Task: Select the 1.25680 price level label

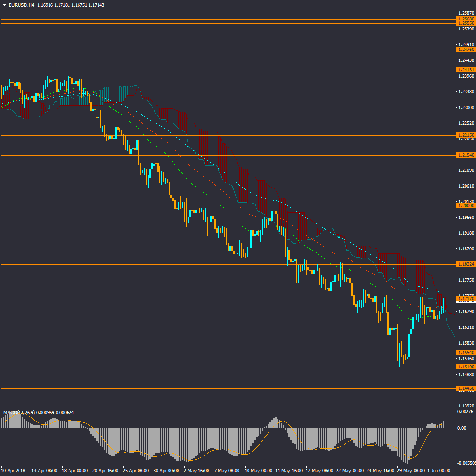Action: click(465, 20)
